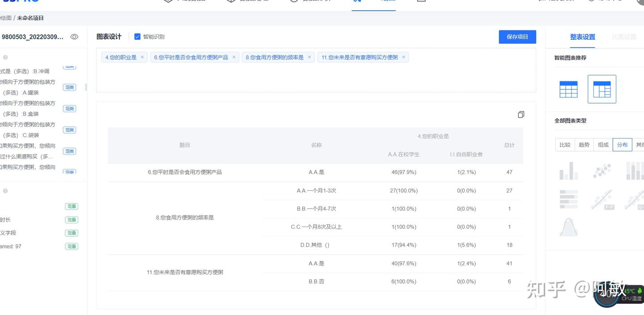644x315 pixels.
Task: Click the 8.您食用方便粥的频率是 row header
Action: point(185,218)
